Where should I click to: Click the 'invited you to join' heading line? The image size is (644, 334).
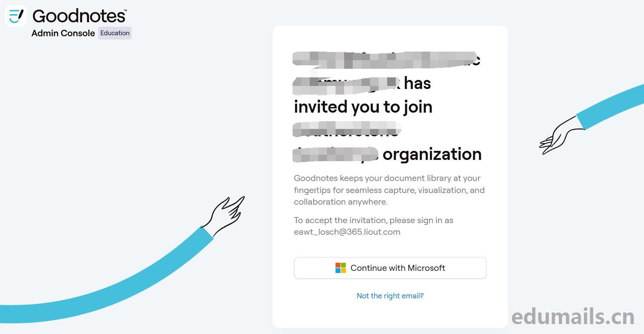(x=363, y=107)
